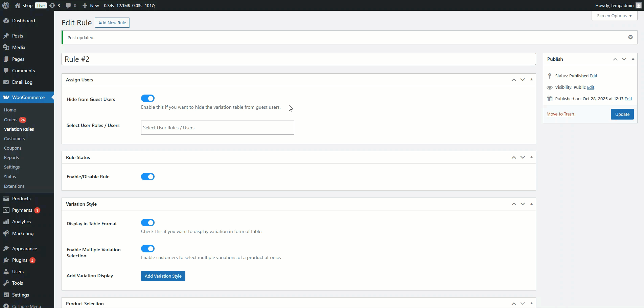Click the WordPress logo in admin bar
The image size is (644, 308).
coord(6,5)
